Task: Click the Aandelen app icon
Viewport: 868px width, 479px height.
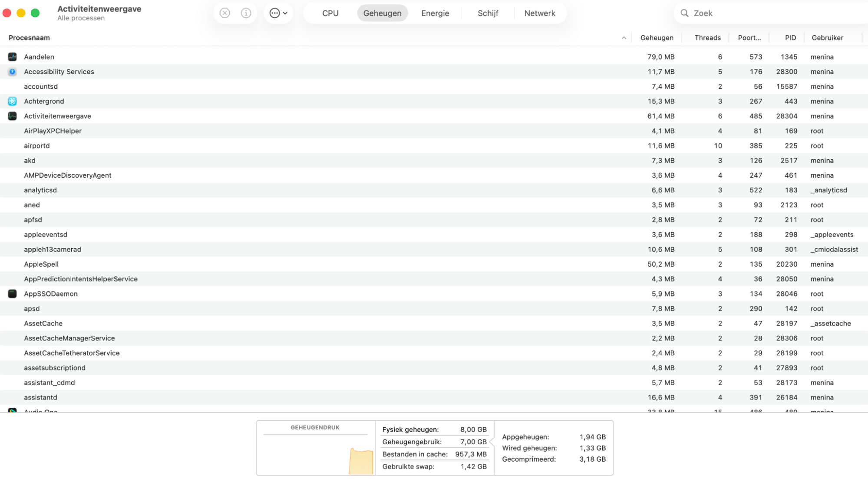Action: 12,57
